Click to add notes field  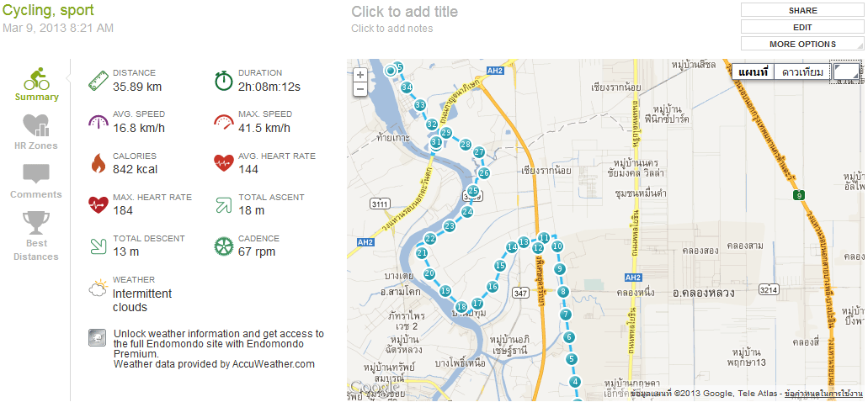click(x=392, y=29)
